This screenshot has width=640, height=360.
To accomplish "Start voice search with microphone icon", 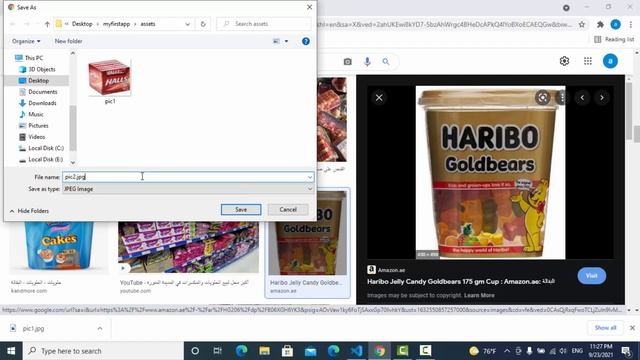I will point(367,62).
